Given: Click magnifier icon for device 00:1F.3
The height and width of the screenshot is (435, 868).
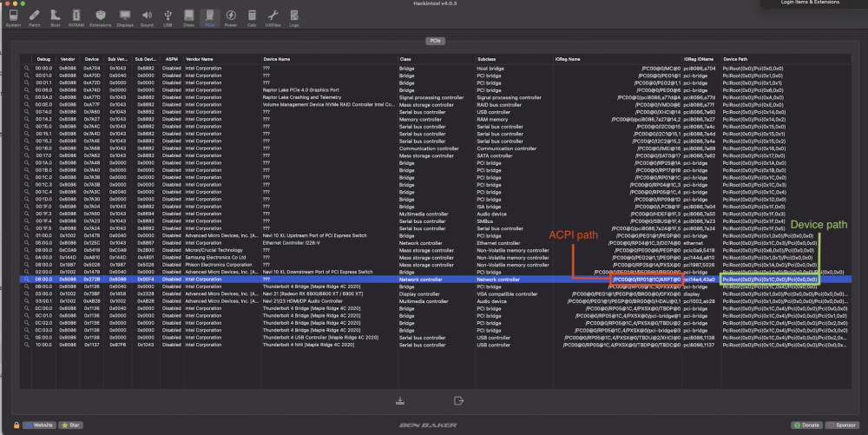Looking at the screenshot, I should (26, 214).
